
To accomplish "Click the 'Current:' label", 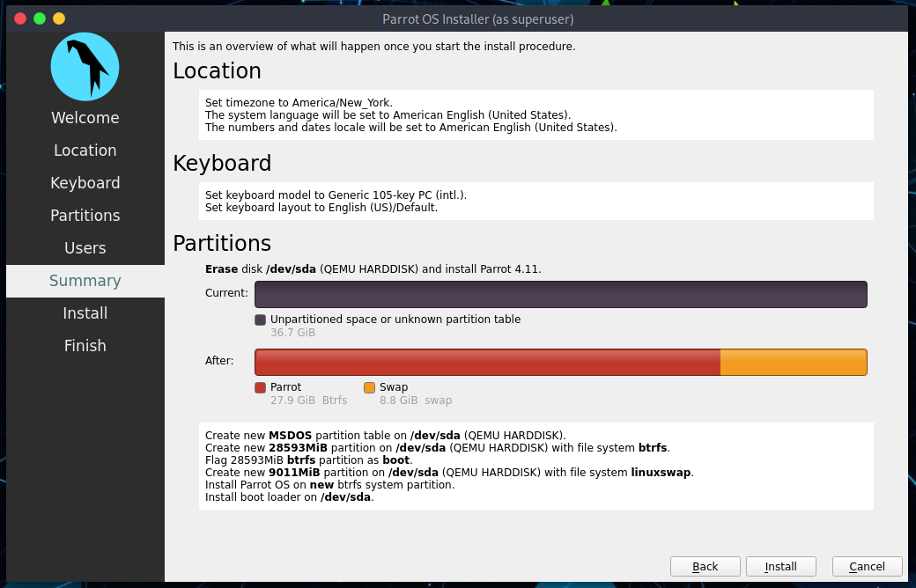I will point(226,293).
